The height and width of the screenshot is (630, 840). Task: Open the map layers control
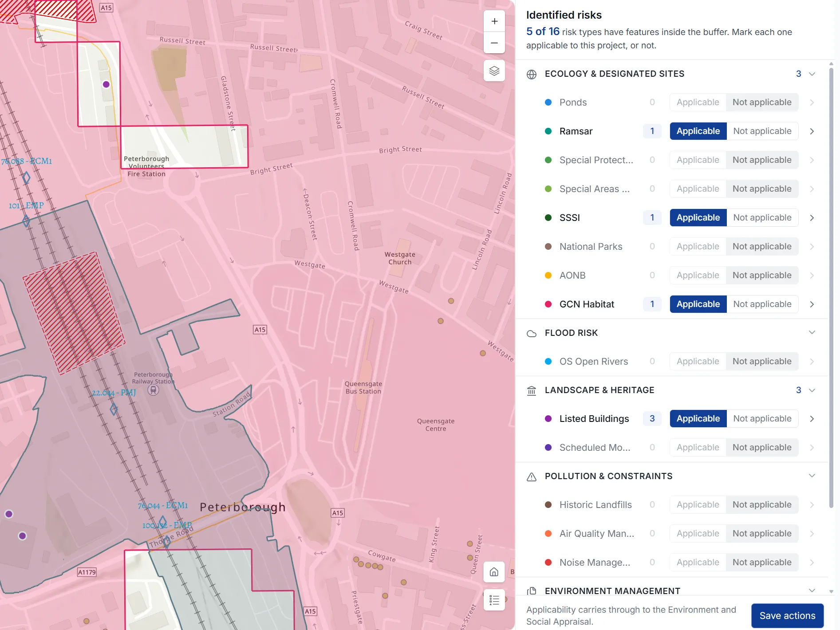pos(494,71)
